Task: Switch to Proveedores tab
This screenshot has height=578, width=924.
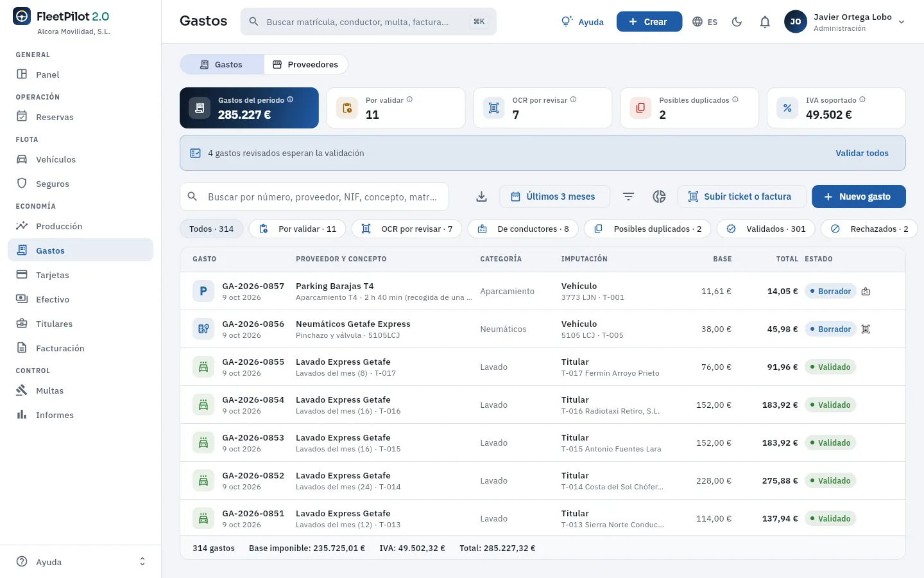Action: [x=305, y=64]
